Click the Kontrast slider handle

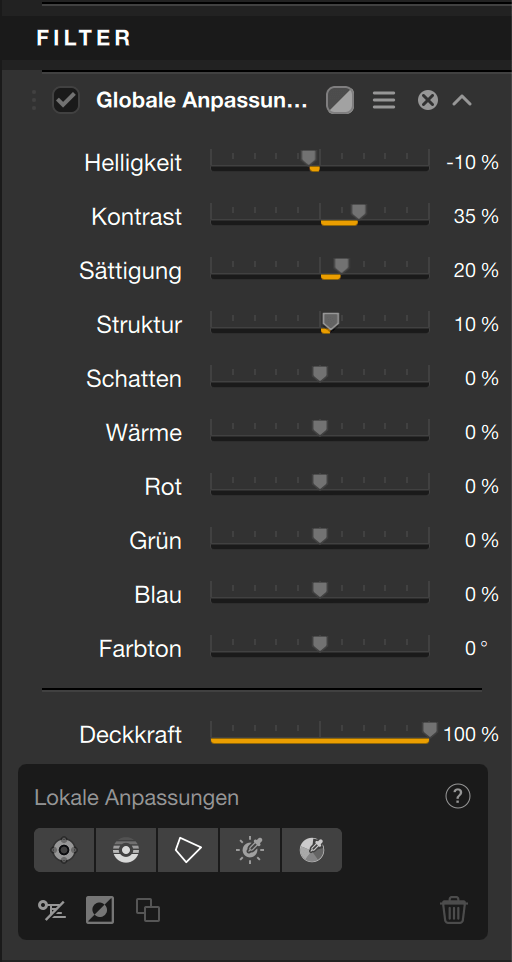click(359, 212)
